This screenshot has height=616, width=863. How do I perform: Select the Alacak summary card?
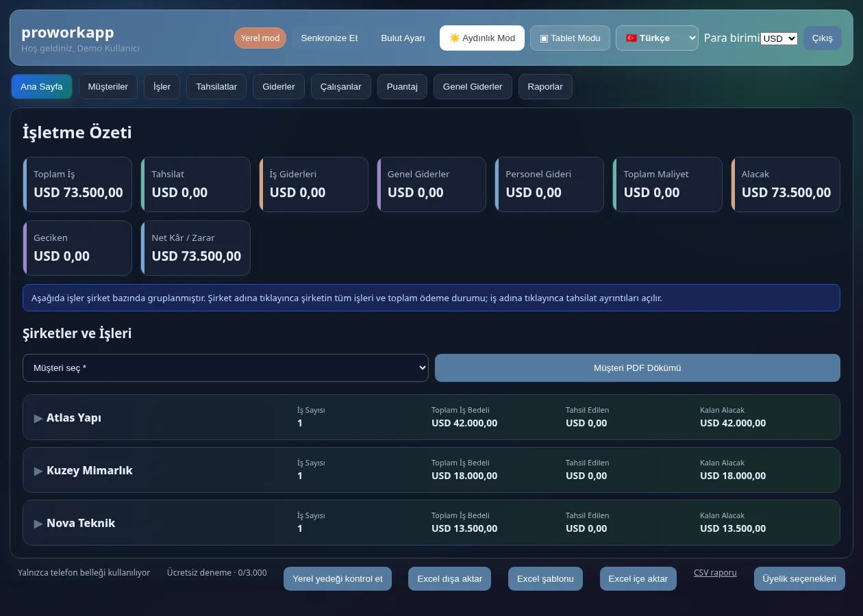click(786, 185)
